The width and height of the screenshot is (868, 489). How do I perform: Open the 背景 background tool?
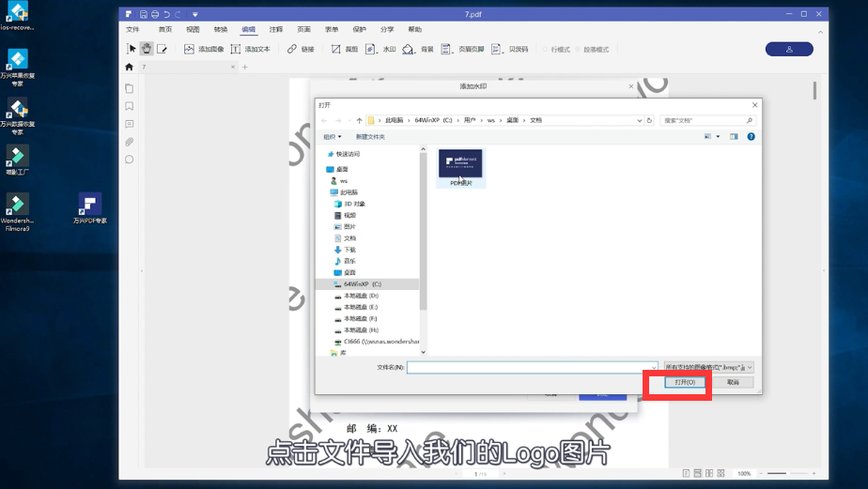[x=418, y=49]
